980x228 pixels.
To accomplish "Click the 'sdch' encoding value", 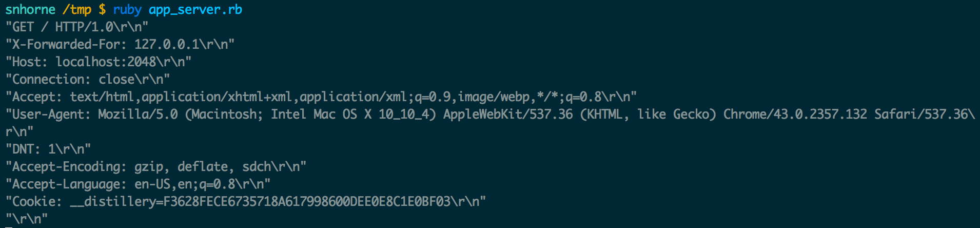I will pyautogui.click(x=257, y=167).
